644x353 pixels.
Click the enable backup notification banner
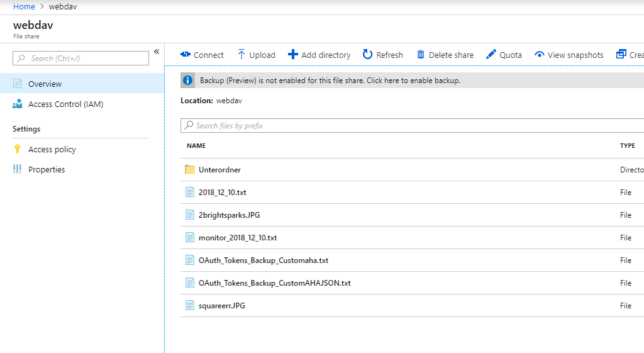pos(330,81)
